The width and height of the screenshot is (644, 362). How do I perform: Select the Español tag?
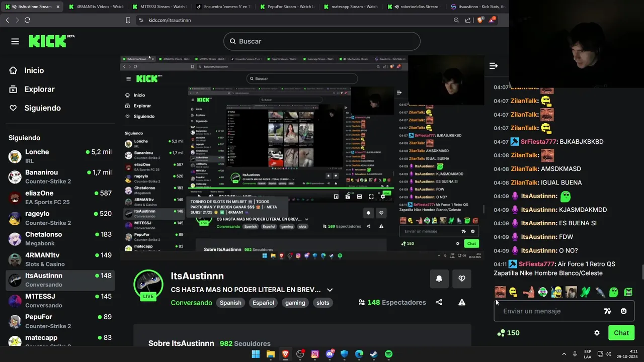[263, 303]
